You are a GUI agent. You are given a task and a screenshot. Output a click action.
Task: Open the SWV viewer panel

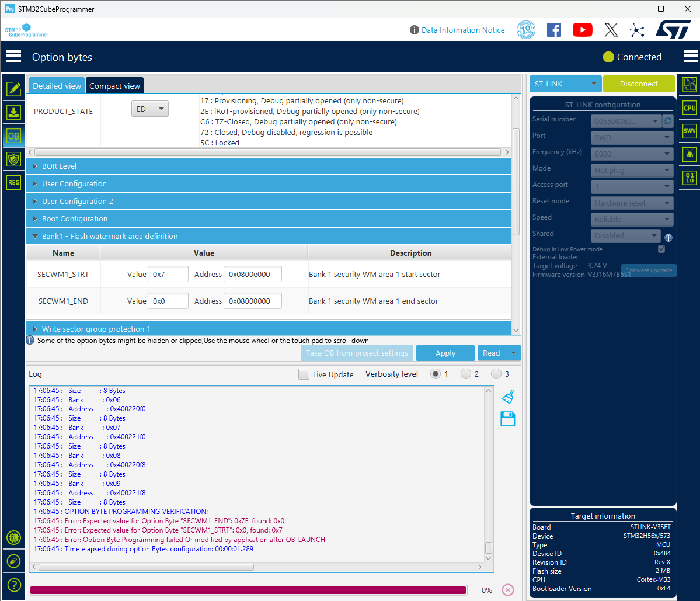[x=689, y=131]
